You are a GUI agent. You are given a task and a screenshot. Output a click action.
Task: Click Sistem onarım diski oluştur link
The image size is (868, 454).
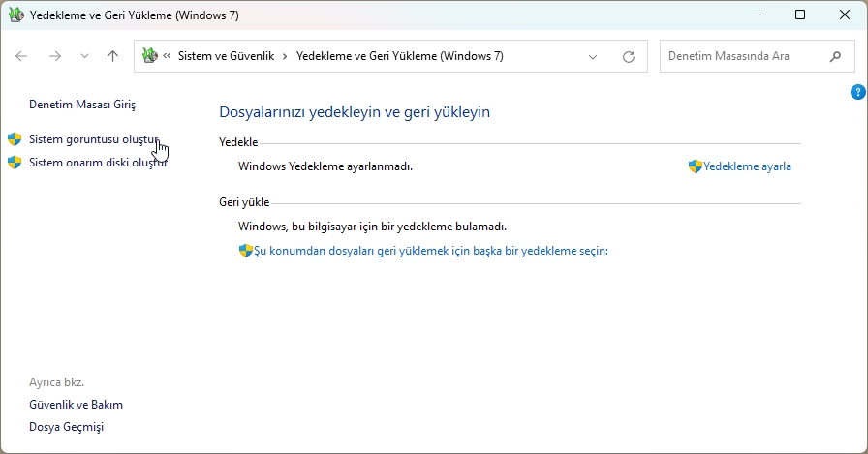(x=98, y=163)
